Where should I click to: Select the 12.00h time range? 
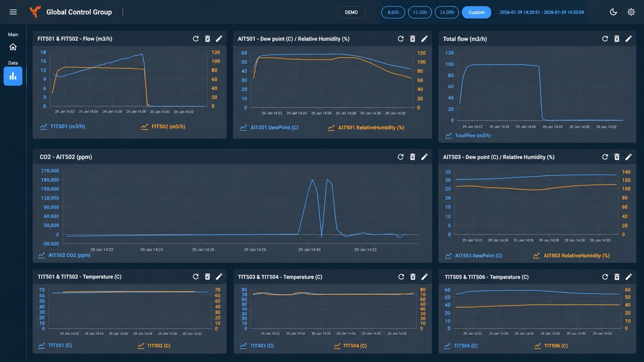pos(420,12)
